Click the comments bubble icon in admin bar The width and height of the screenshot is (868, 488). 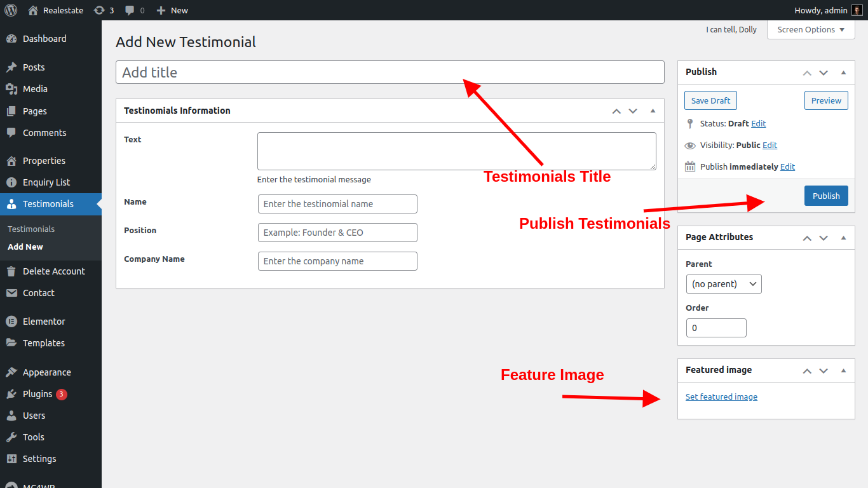pyautogui.click(x=130, y=10)
